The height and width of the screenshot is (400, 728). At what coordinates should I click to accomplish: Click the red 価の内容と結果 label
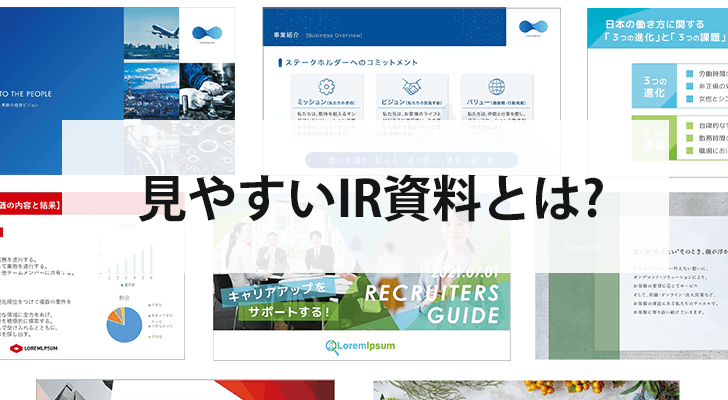click(31, 204)
